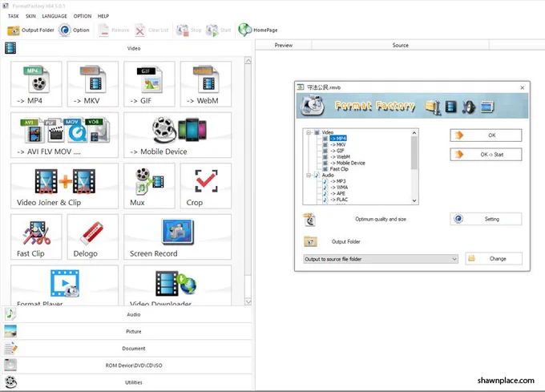Select the -> GIF conversion tile
Image resolution: width=545 pixels, height=392 pixels.
point(149,84)
